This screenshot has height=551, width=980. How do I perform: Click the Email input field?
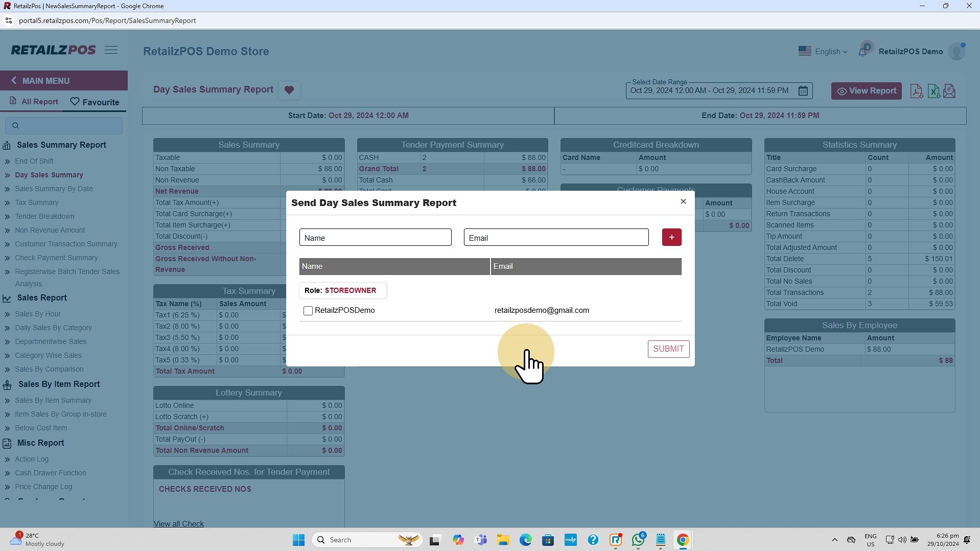coord(556,238)
